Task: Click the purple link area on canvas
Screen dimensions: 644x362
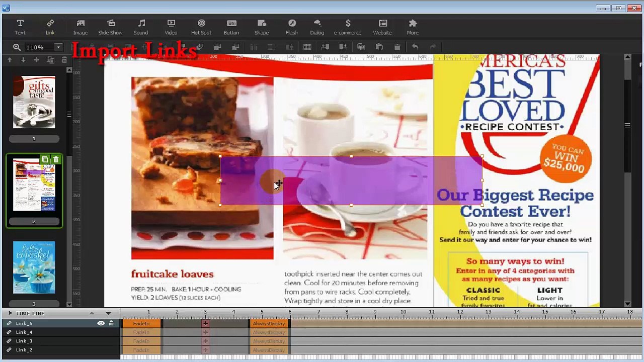Action: coord(351,180)
